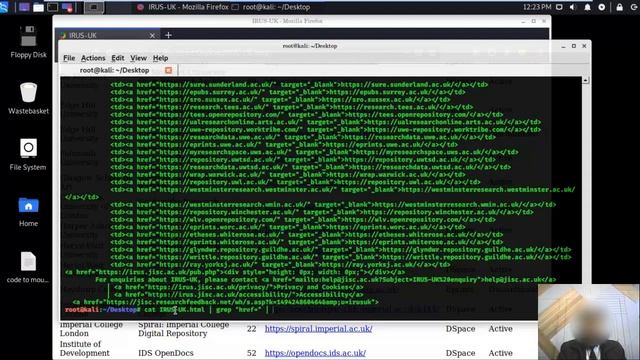Click the ray.yorksj.ac.uk terminal output line
The height and width of the screenshot is (360, 640).
click(280, 264)
